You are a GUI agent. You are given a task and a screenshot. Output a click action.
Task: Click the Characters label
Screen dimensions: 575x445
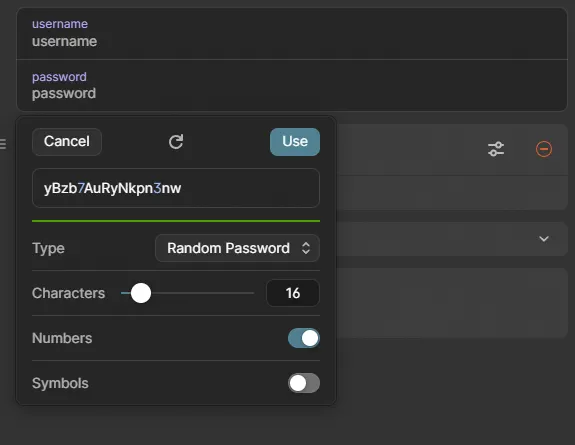(69, 293)
